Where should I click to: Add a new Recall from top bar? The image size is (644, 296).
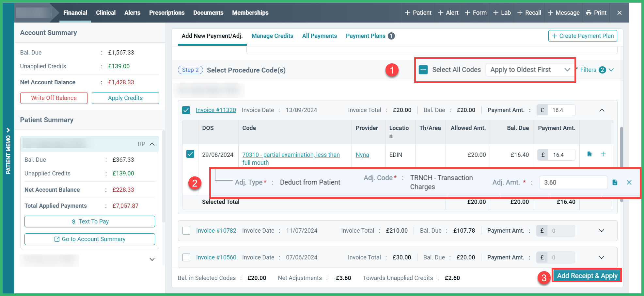pos(529,13)
